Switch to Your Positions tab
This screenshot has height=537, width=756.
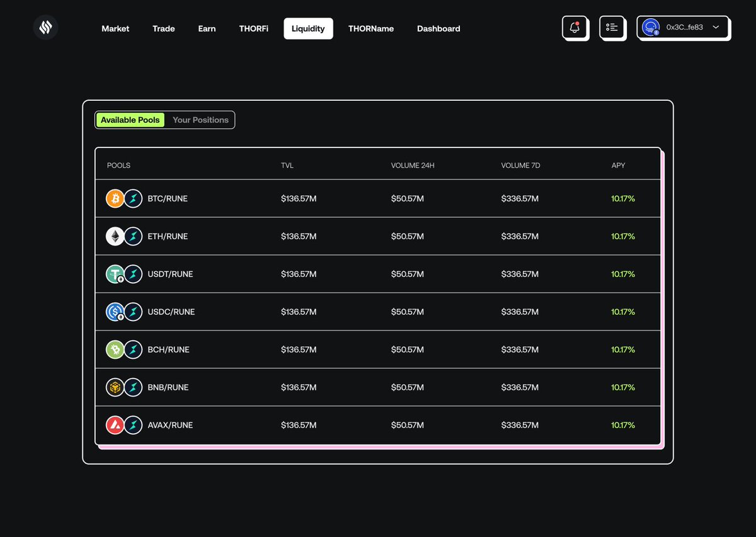pos(200,120)
